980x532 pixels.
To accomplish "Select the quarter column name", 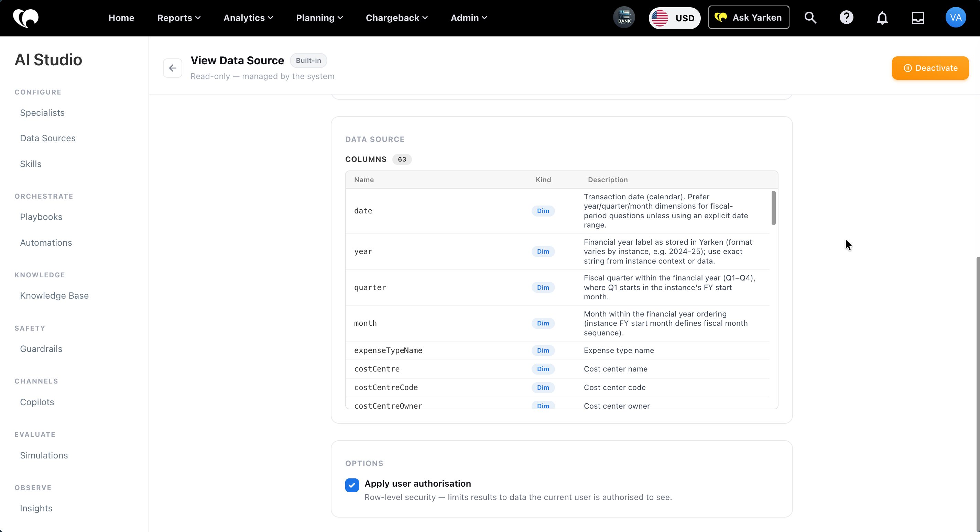I will tap(370, 288).
